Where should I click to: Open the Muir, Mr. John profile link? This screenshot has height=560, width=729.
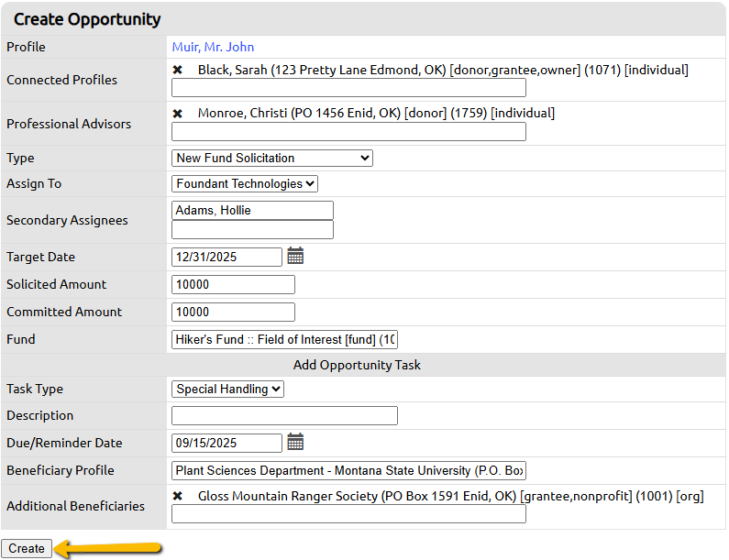coord(213,47)
